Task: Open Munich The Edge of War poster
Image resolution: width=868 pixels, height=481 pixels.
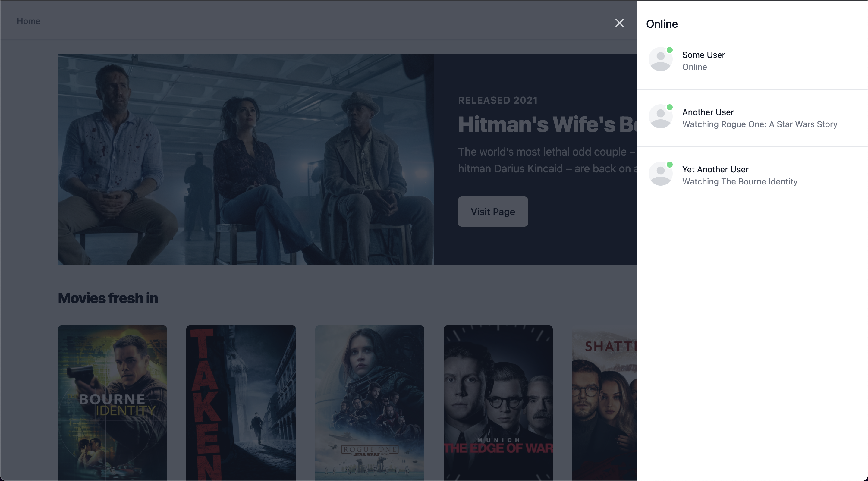Action: click(x=498, y=403)
